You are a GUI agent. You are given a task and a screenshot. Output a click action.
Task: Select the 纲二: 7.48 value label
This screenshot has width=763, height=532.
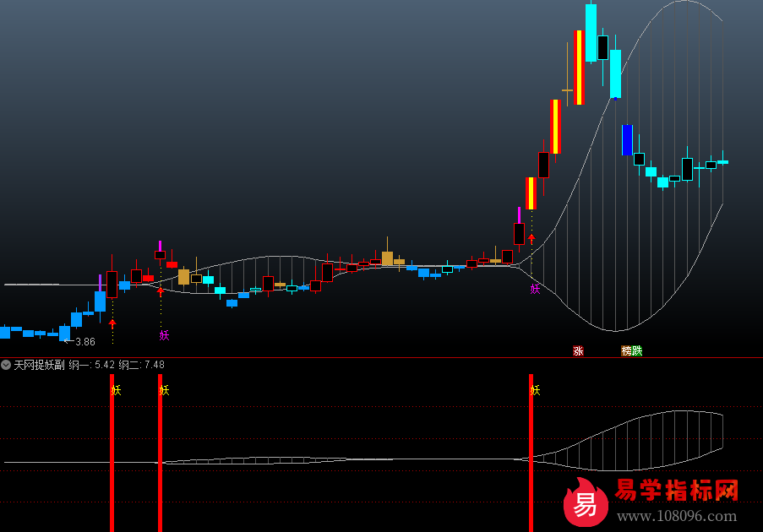pyautogui.click(x=142, y=365)
